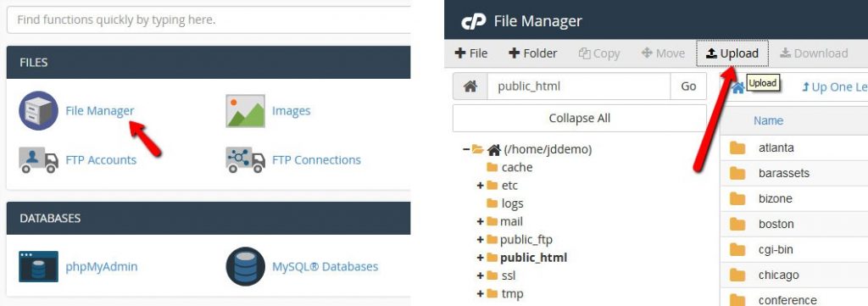Open the atlanta folder icon
868x306 pixels.
pyautogui.click(x=737, y=147)
